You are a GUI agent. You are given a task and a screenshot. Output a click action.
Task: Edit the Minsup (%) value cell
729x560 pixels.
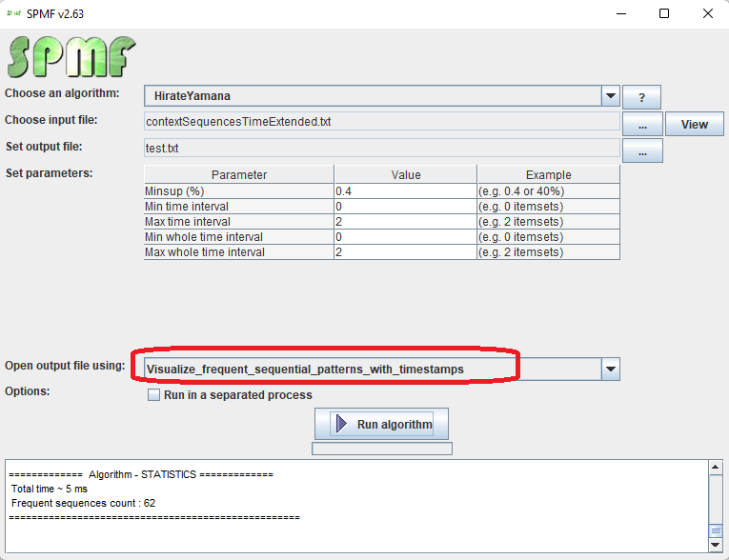(405, 191)
